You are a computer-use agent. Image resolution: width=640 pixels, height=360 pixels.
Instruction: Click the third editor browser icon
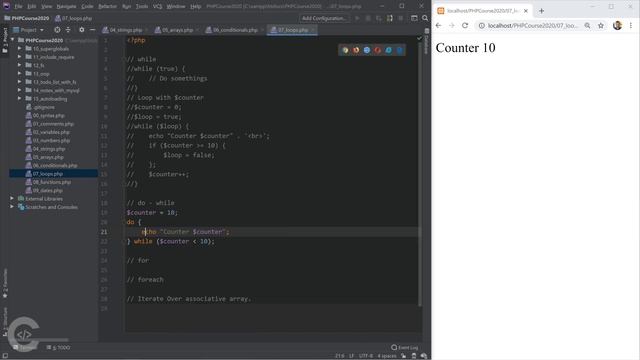367,50
